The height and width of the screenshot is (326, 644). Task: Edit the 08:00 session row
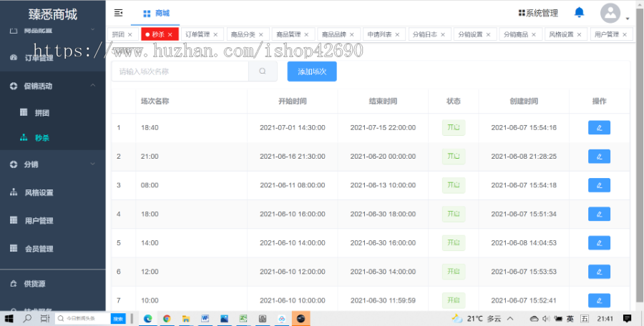pyautogui.click(x=599, y=185)
